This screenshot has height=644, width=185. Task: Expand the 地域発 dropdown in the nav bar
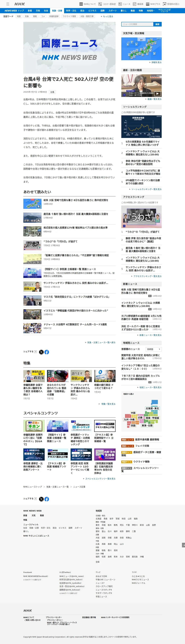[151, 11]
